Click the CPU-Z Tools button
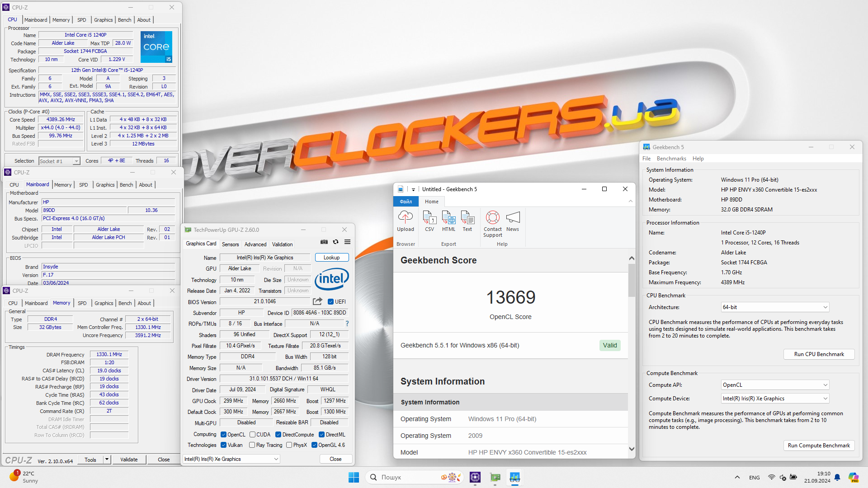Image resolution: width=868 pixels, height=488 pixels. click(90, 460)
